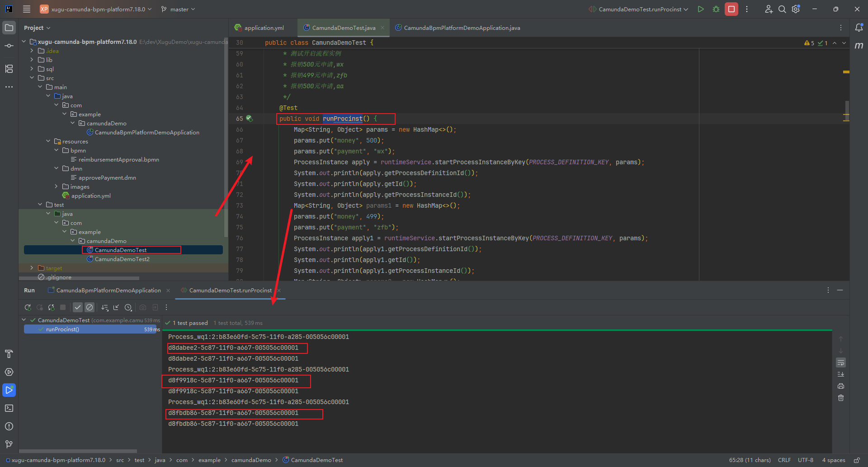Switch to CamundaBpmPlatformDemoApplication run tab

[108, 291]
